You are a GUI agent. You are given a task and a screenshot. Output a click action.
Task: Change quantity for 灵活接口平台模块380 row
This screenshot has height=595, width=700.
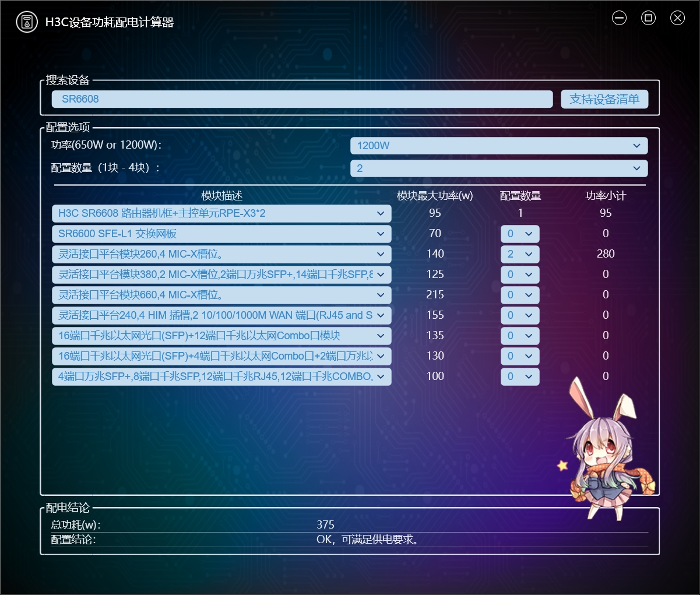click(x=520, y=274)
